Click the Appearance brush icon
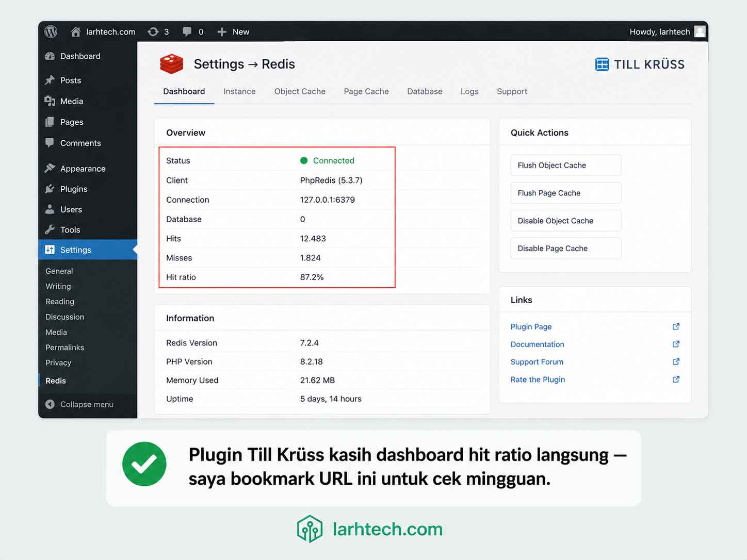This screenshot has width=747, height=560. 50,169
